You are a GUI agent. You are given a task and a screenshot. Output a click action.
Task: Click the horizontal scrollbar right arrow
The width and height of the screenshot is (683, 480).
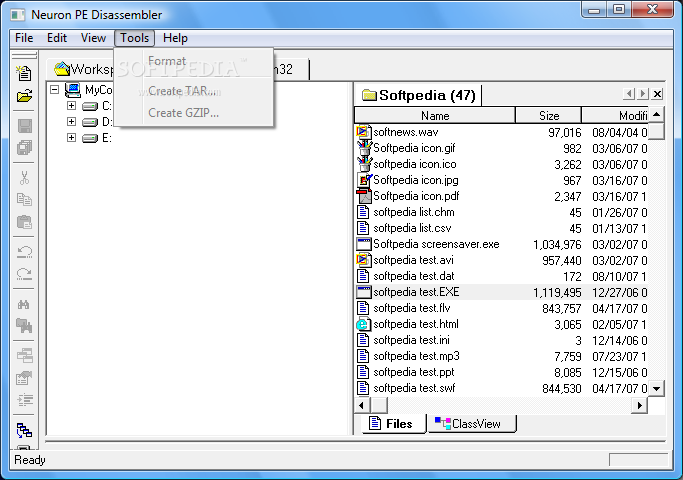[x=639, y=405]
